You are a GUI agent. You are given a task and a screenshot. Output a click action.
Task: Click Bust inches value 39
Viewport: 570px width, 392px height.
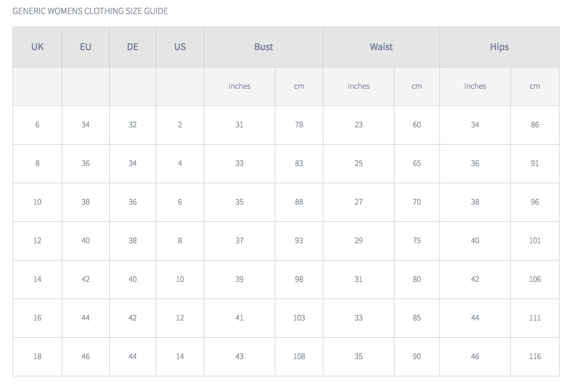coord(240,279)
